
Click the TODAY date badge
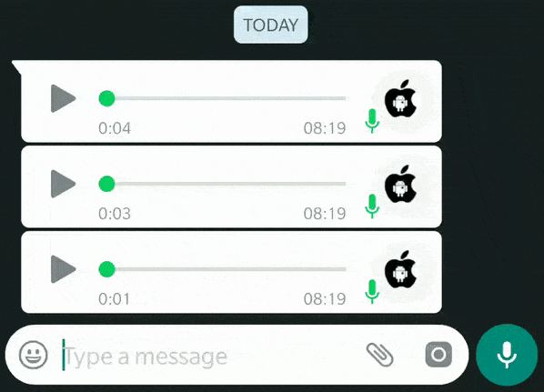point(270,25)
